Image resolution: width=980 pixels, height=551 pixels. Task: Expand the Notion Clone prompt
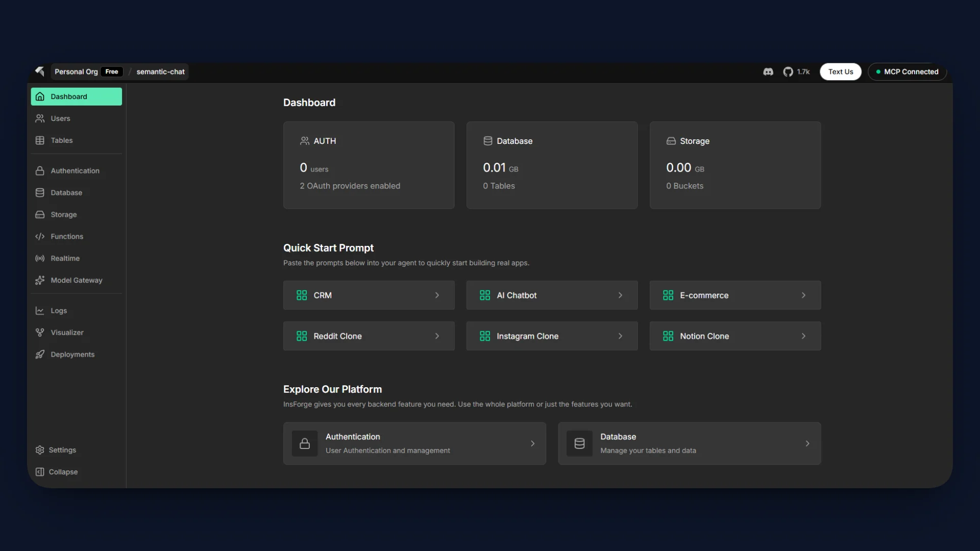(735, 336)
